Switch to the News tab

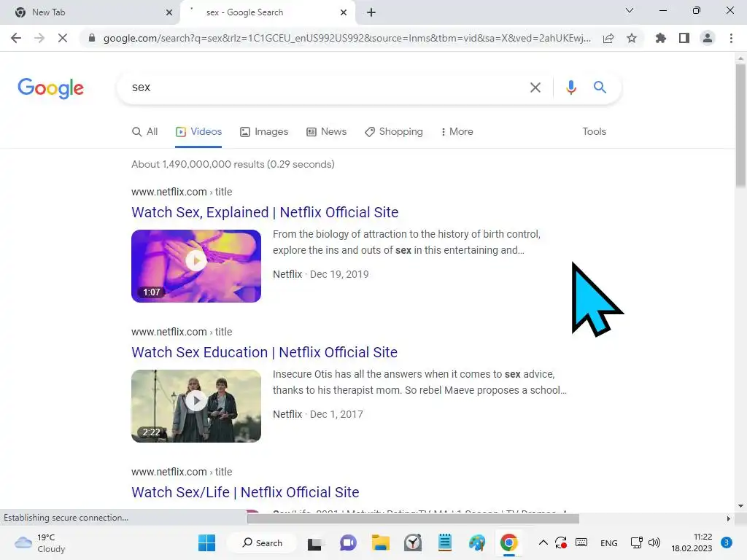click(x=326, y=131)
